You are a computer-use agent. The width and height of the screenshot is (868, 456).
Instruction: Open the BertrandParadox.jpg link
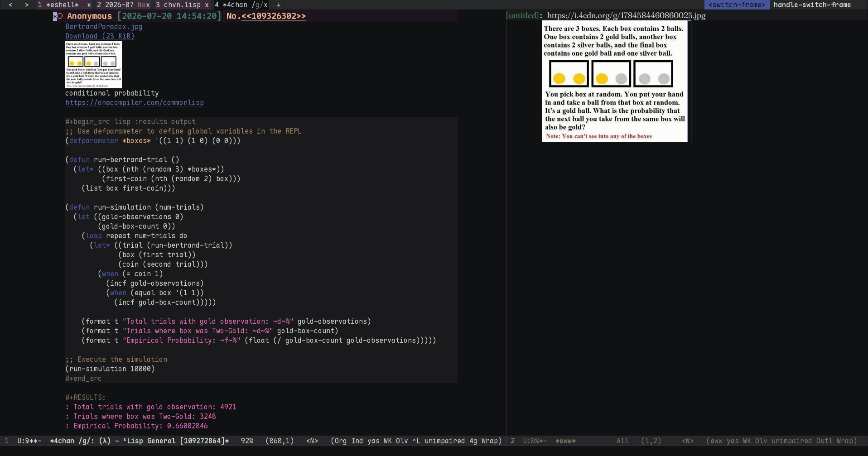[x=104, y=27]
